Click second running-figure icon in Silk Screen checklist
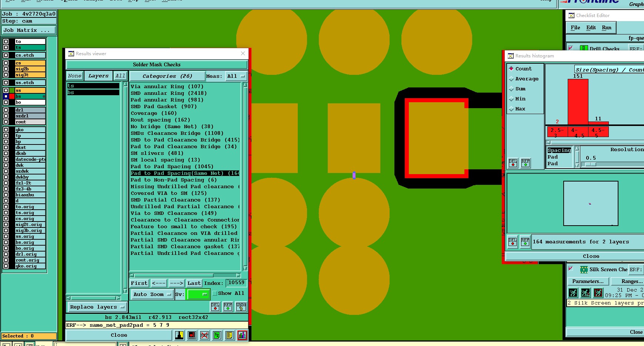644x346 pixels. 585,293
